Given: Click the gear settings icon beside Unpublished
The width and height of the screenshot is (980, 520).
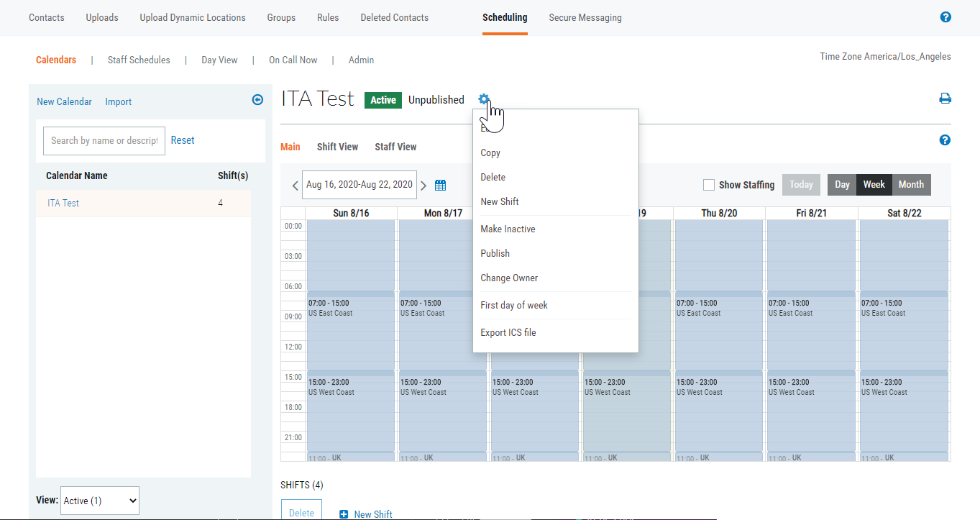Looking at the screenshot, I should coord(484,99).
